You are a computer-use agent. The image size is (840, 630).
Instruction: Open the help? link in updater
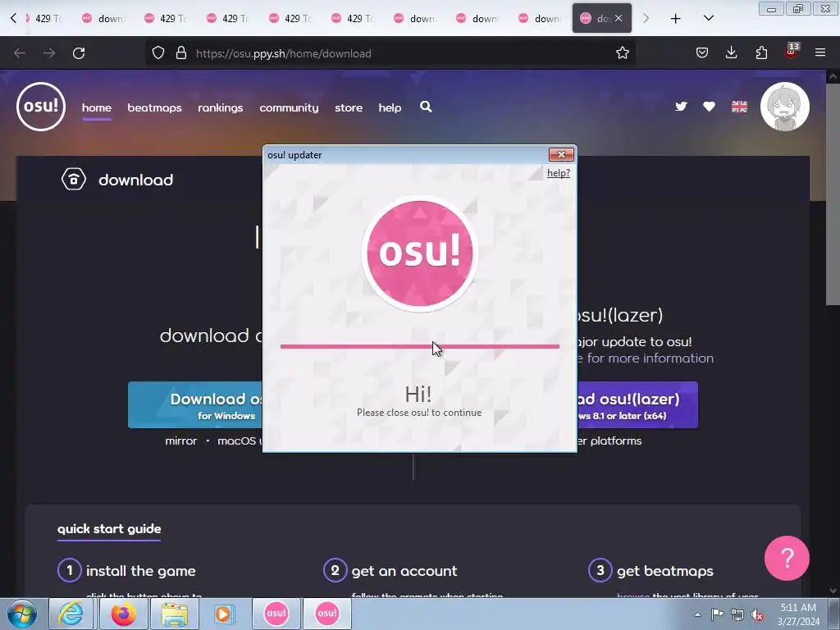(x=558, y=173)
